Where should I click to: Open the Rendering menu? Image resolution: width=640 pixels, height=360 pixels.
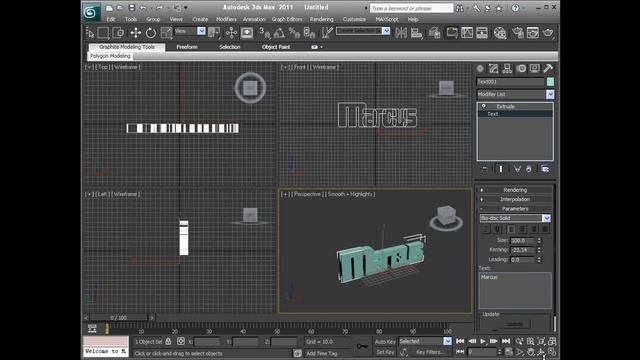click(x=321, y=19)
